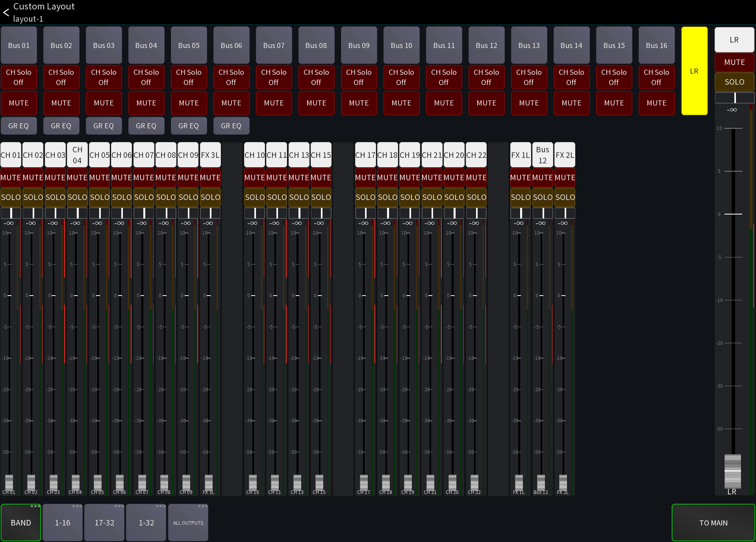
Task: Open GR EQ for Bus 01
Action: pos(19,126)
